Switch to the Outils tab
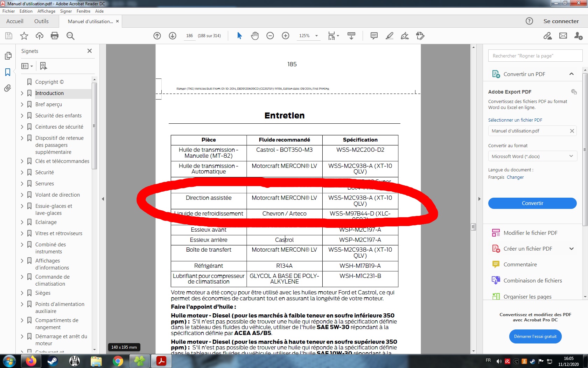This screenshot has height=368, width=588. tap(41, 21)
